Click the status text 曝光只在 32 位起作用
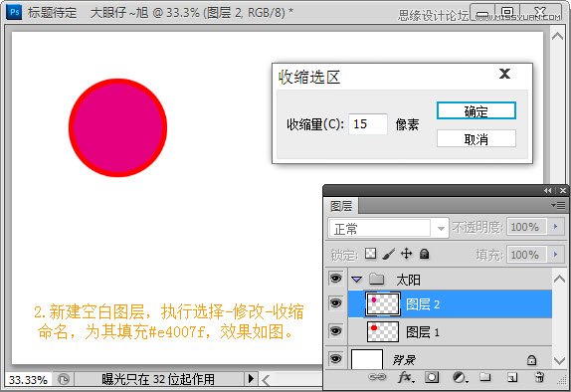The image size is (571, 392). point(158,380)
